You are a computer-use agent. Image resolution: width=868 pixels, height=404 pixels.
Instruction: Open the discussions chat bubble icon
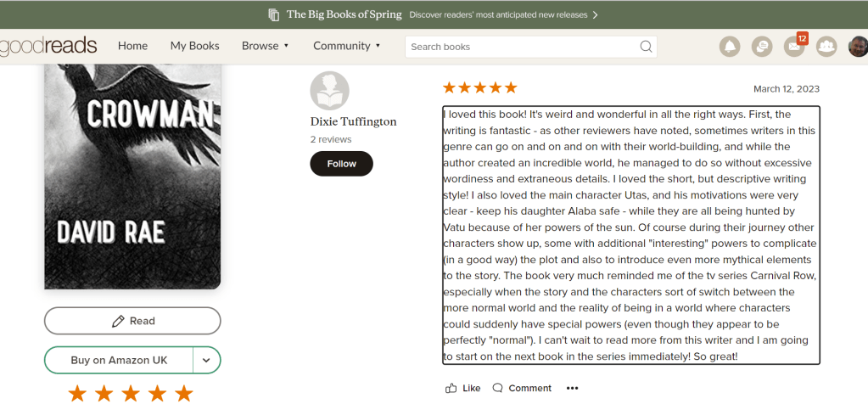pyautogui.click(x=762, y=47)
